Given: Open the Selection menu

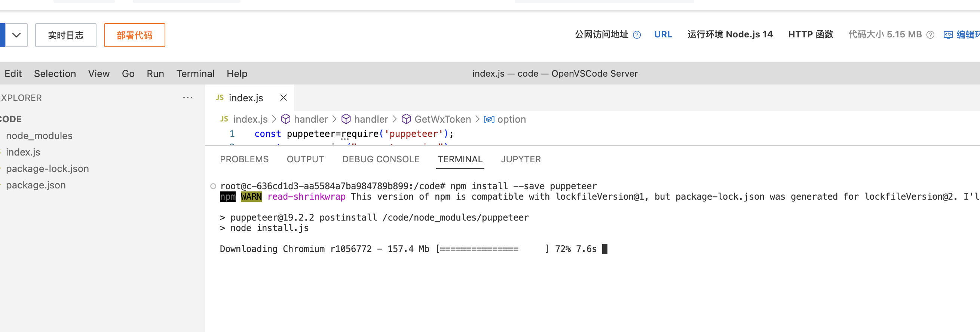Looking at the screenshot, I should 55,73.
